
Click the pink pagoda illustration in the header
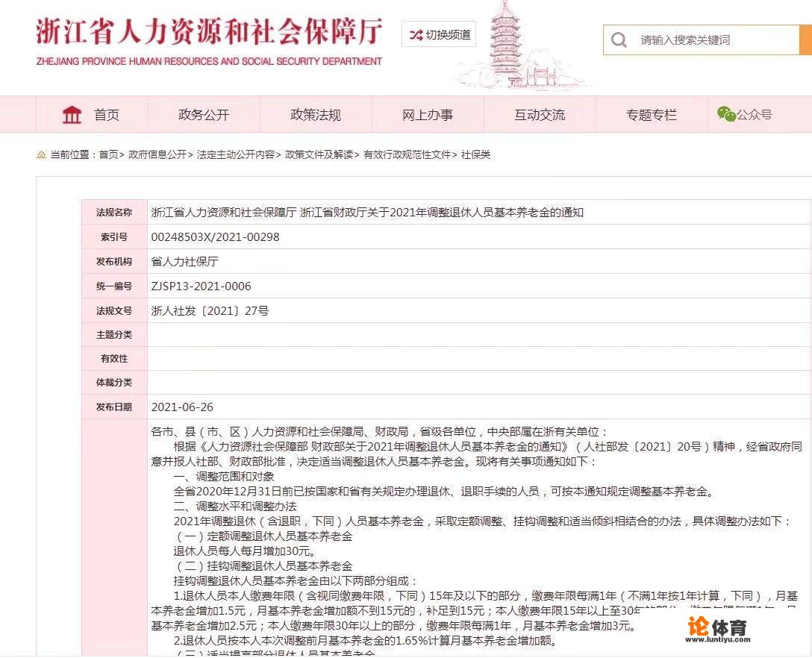(506, 45)
